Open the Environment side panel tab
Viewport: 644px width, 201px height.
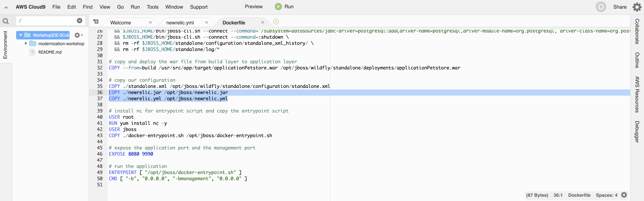pyautogui.click(x=5, y=45)
